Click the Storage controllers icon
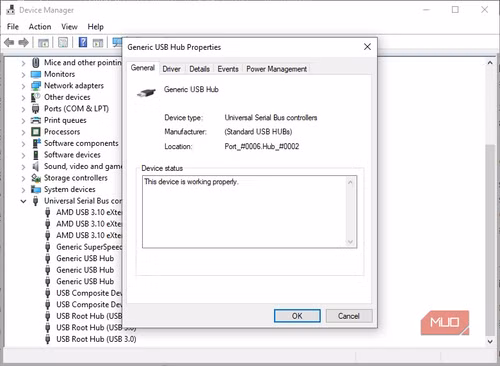 pyautogui.click(x=36, y=178)
